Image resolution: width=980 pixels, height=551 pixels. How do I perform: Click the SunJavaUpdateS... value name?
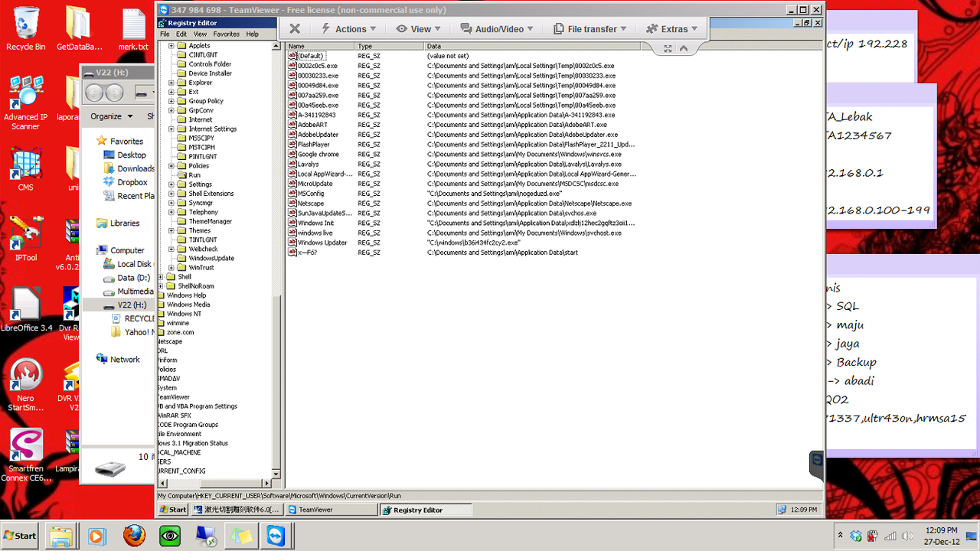click(325, 214)
